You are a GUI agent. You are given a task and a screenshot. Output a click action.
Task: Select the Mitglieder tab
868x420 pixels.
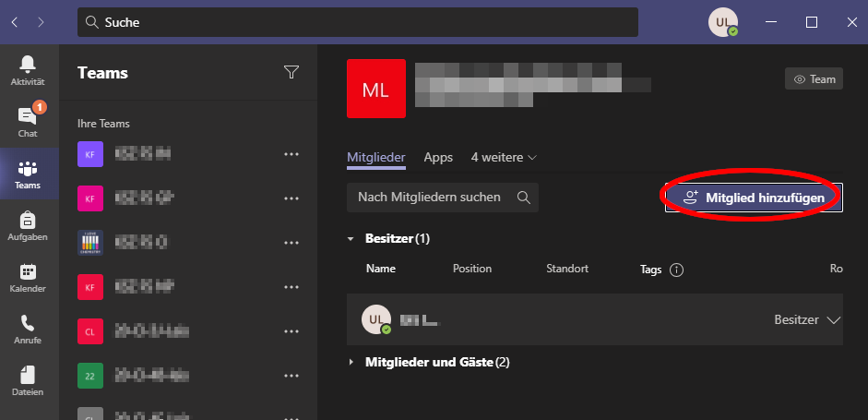click(375, 158)
